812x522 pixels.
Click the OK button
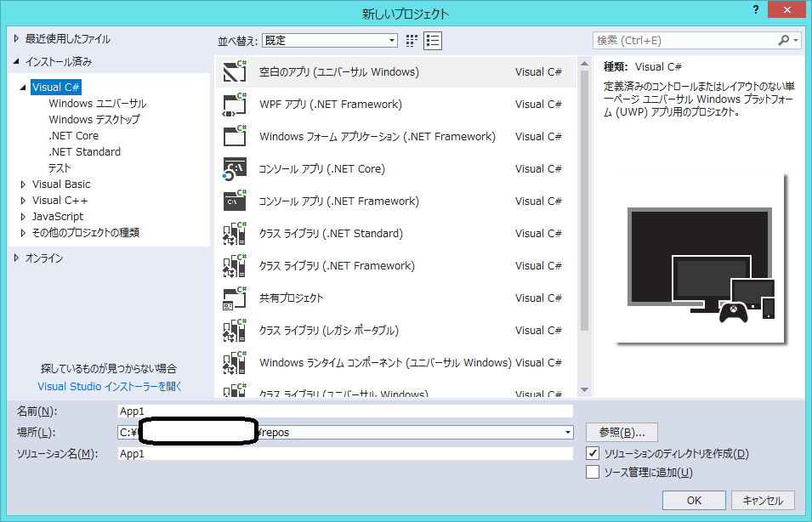click(694, 500)
